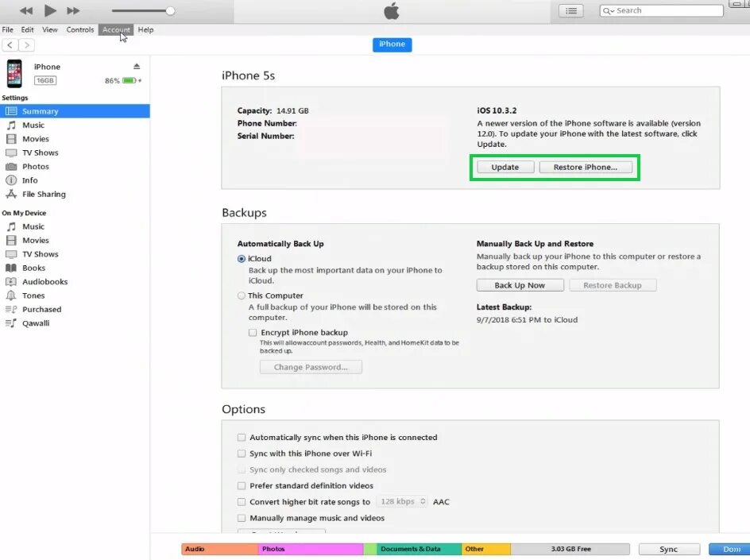Click the 3.03 GB Free segment
The width and height of the screenshot is (750, 560).
pyautogui.click(x=570, y=549)
